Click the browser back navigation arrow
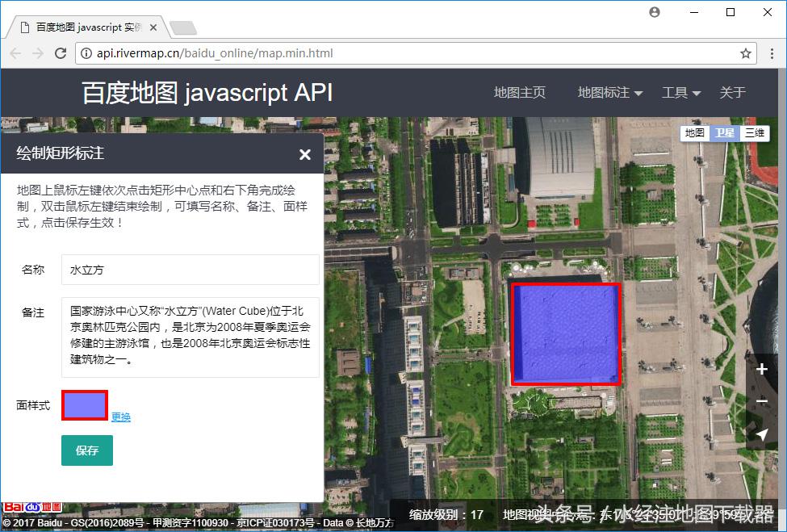Screen dimensions: 787x532 [15, 52]
